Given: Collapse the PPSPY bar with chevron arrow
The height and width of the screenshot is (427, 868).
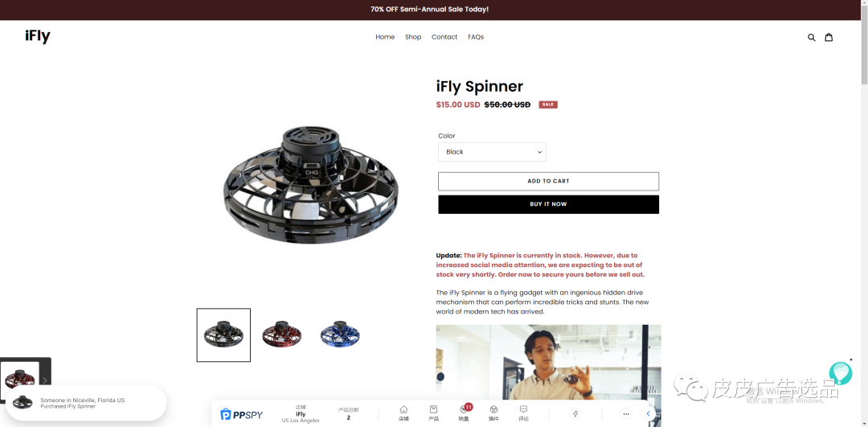Looking at the screenshot, I should [x=649, y=413].
